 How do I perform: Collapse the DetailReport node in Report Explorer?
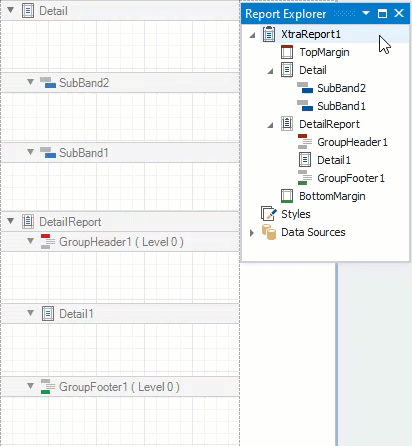tap(270, 125)
